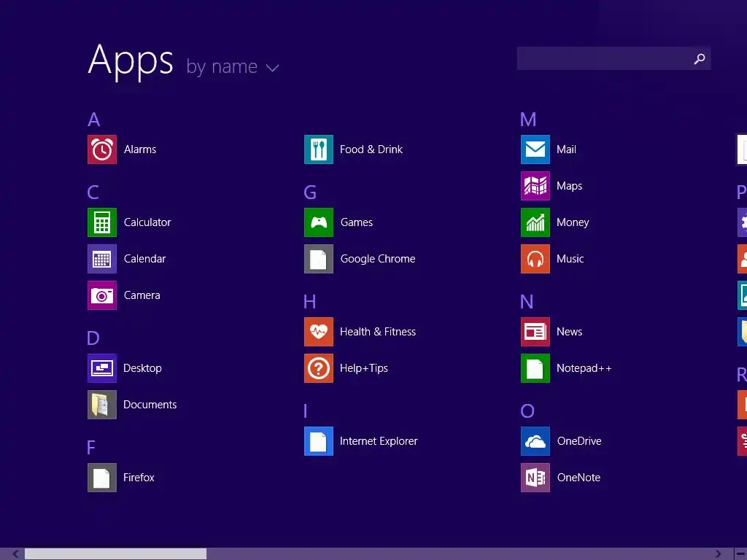Open the News app icon

(535, 332)
